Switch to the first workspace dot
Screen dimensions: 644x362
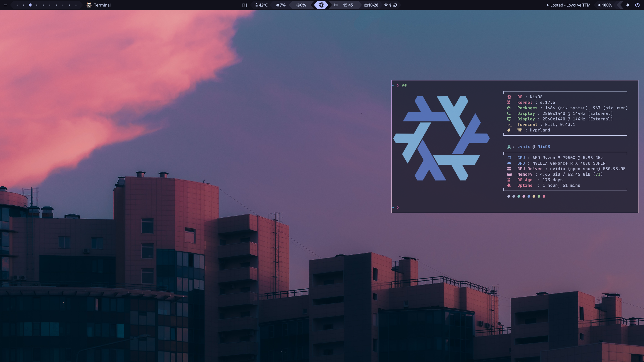pyautogui.click(x=17, y=5)
